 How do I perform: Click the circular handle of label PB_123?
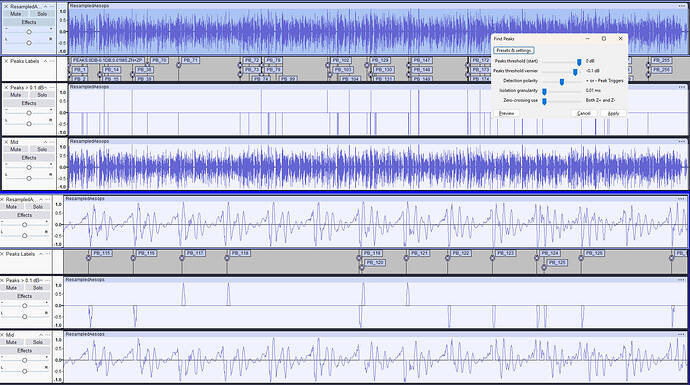492,258
